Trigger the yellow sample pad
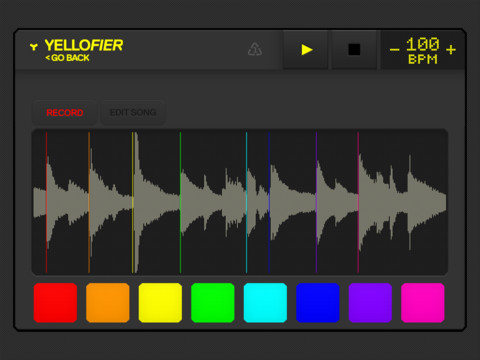Screen dimensions: 480x360 [160, 303]
